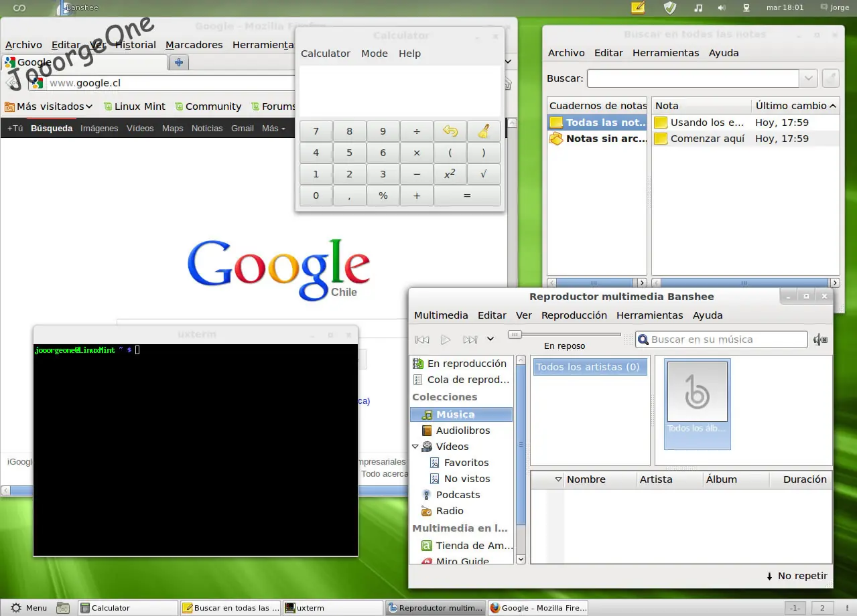
Task: Open Radio in Banshee sidebar
Action: 462,511
